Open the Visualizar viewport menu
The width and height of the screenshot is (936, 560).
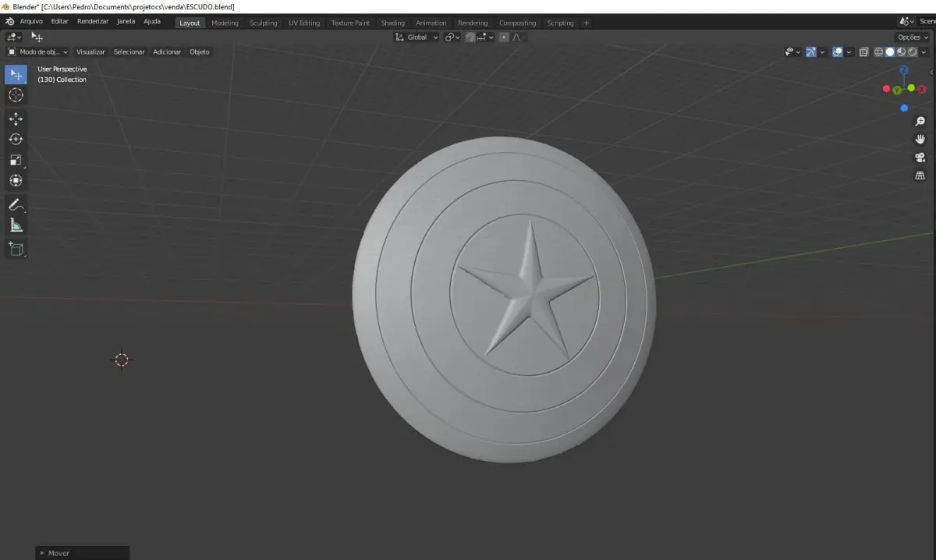pyautogui.click(x=90, y=51)
